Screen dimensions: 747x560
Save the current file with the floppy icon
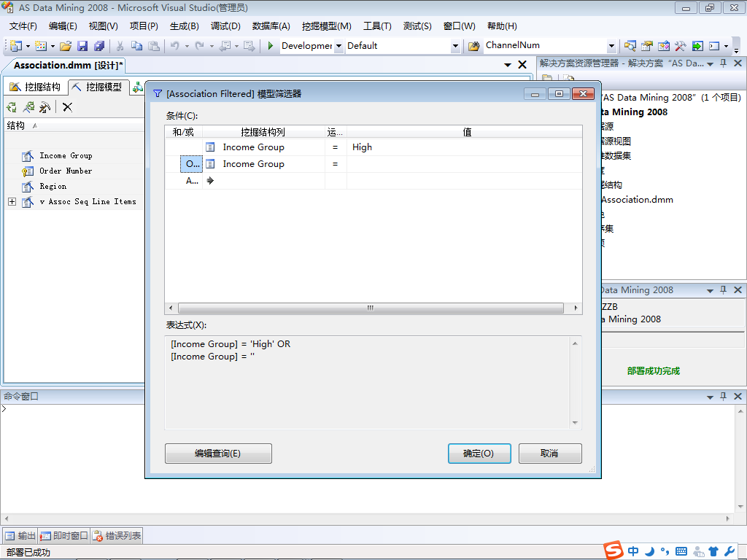pyautogui.click(x=82, y=46)
